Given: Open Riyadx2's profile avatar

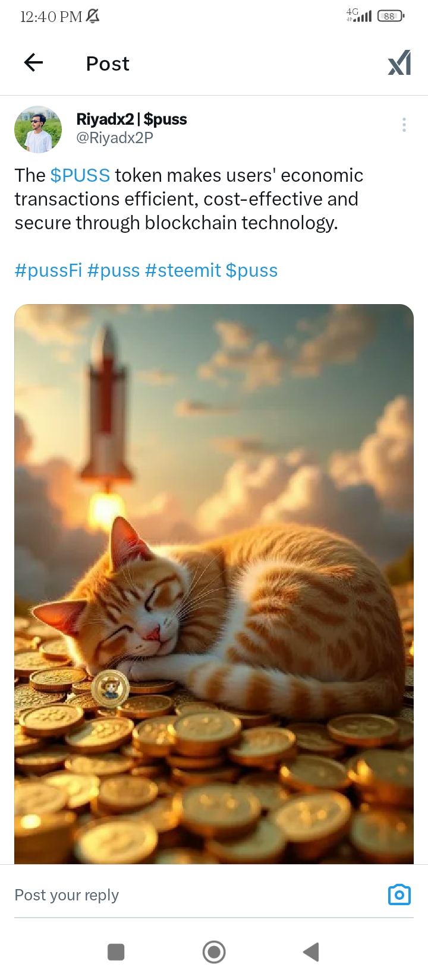Looking at the screenshot, I should (38, 129).
